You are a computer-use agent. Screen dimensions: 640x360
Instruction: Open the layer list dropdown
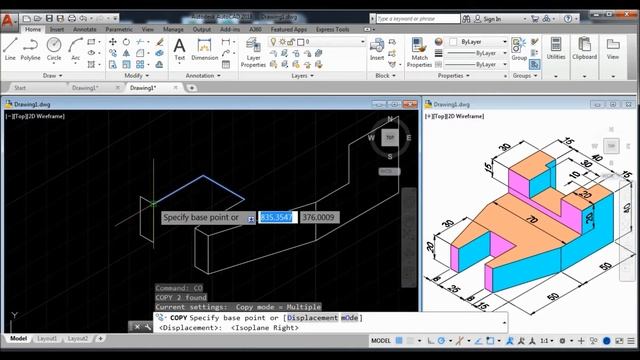pos(362,42)
